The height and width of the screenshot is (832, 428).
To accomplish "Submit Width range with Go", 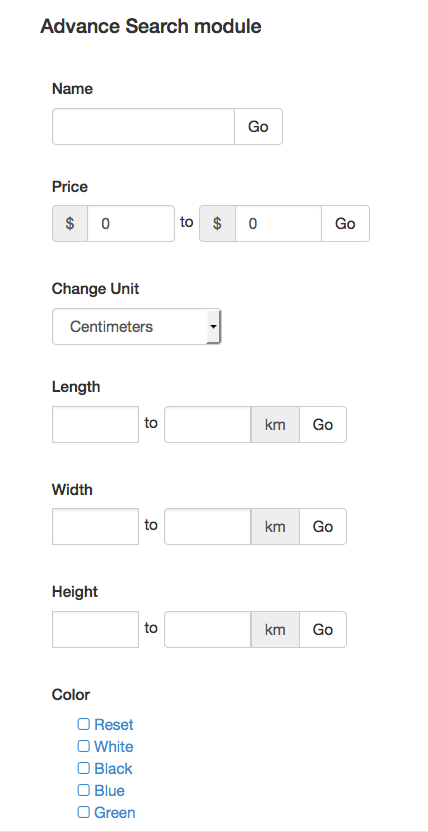I will (323, 526).
